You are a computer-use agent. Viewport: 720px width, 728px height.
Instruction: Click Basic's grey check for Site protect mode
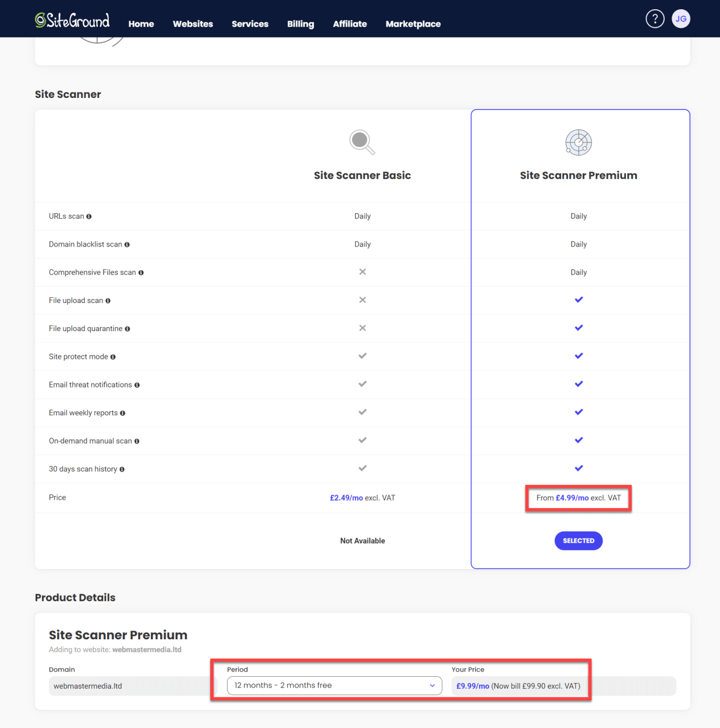(x=362, y=356)
